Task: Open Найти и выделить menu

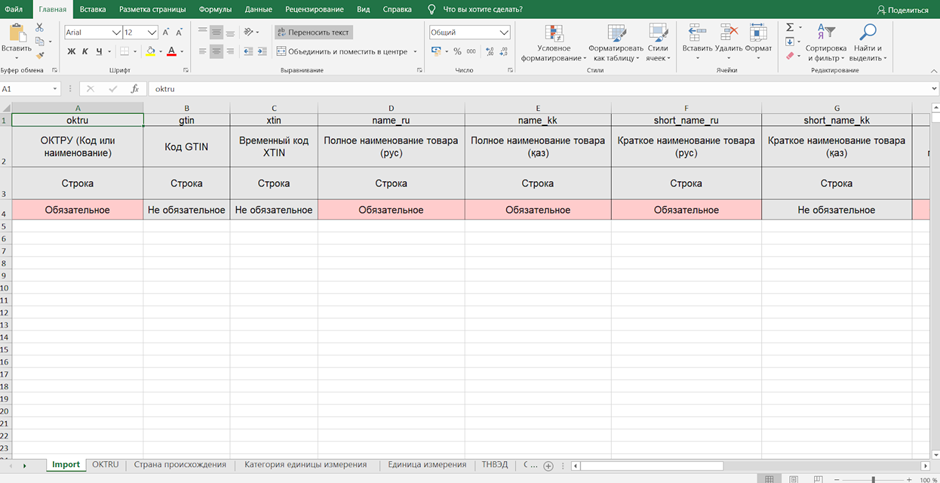Action: [867, 43]
